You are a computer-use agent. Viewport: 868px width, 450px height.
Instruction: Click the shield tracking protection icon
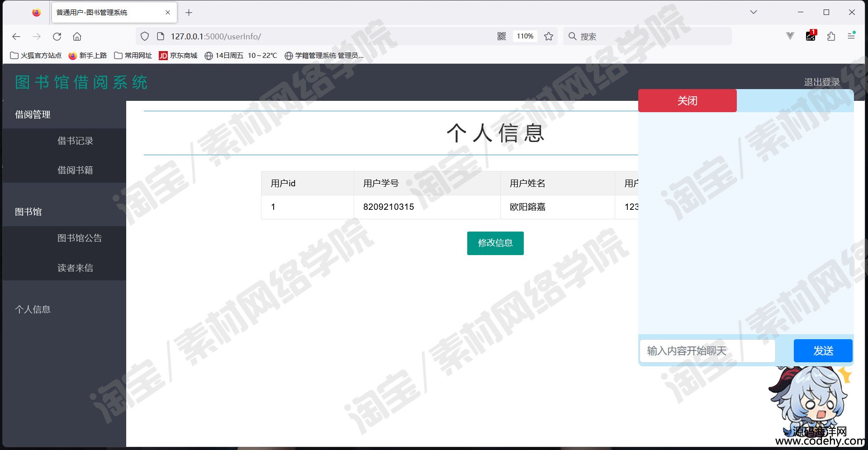point(145,36)
